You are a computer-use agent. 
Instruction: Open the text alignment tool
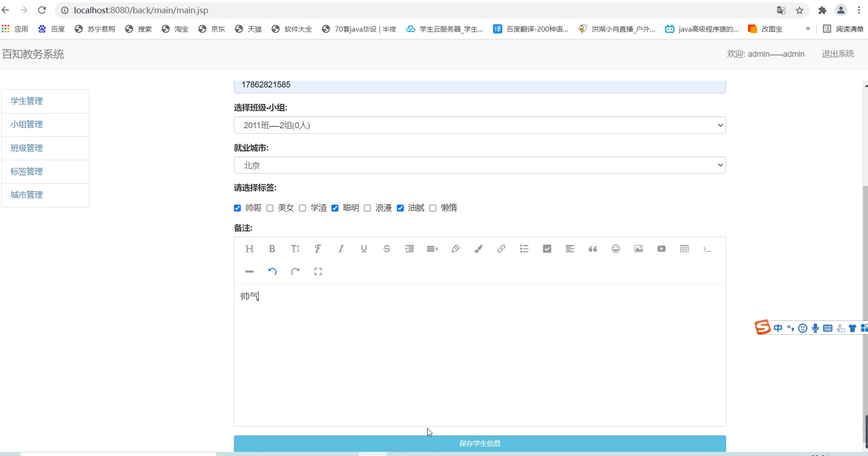(x=570, y=249)
